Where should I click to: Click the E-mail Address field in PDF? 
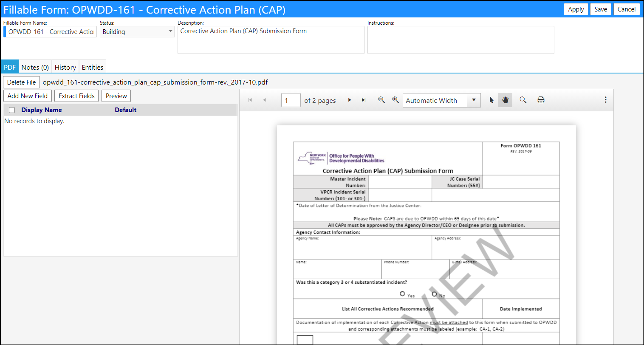coord(504,269)
